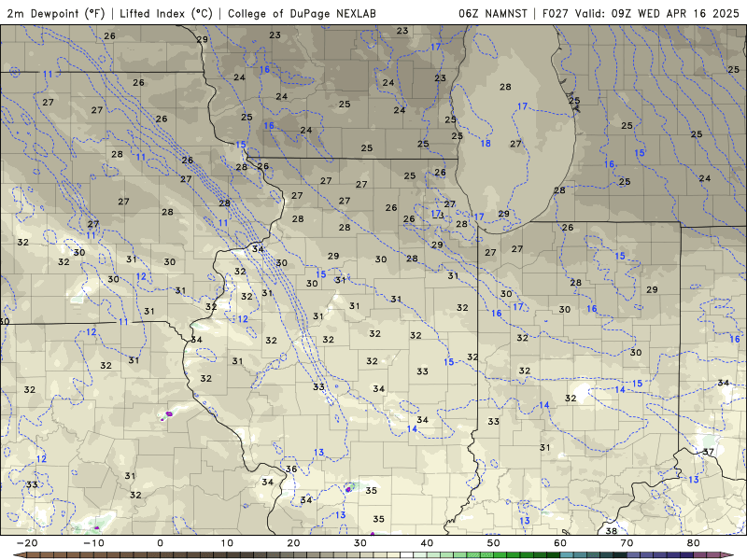Click the "06Z NAMNST" model run label
Viewport: 747px width, 560px height.
[x=493, y=13]
